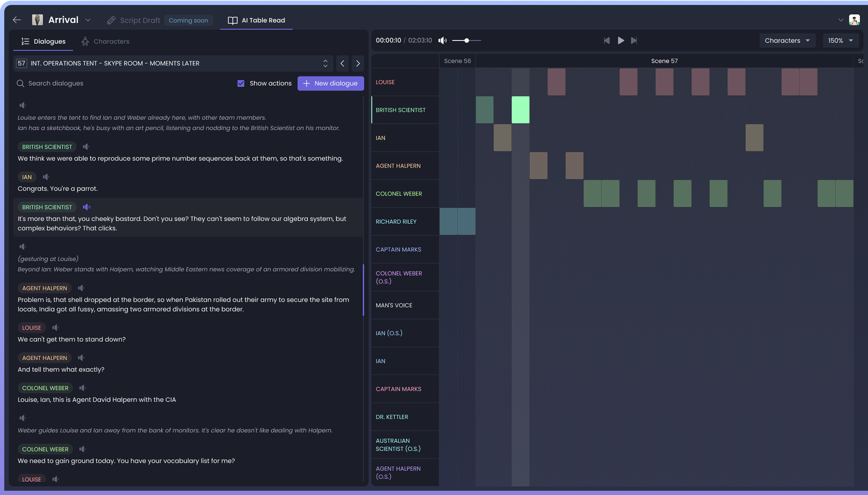Adjust the volume slider handle
This screenshot has height=495, width=868.
coord(467,41)
